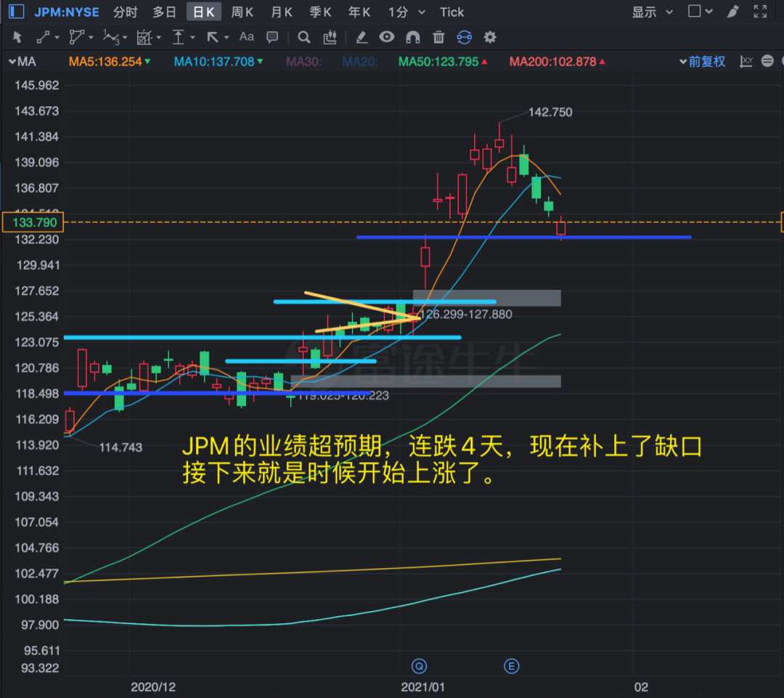The height and width of the screenshot is (698, 784).
Task: Open drawing settings gear icon
Action: coord(490,38)
